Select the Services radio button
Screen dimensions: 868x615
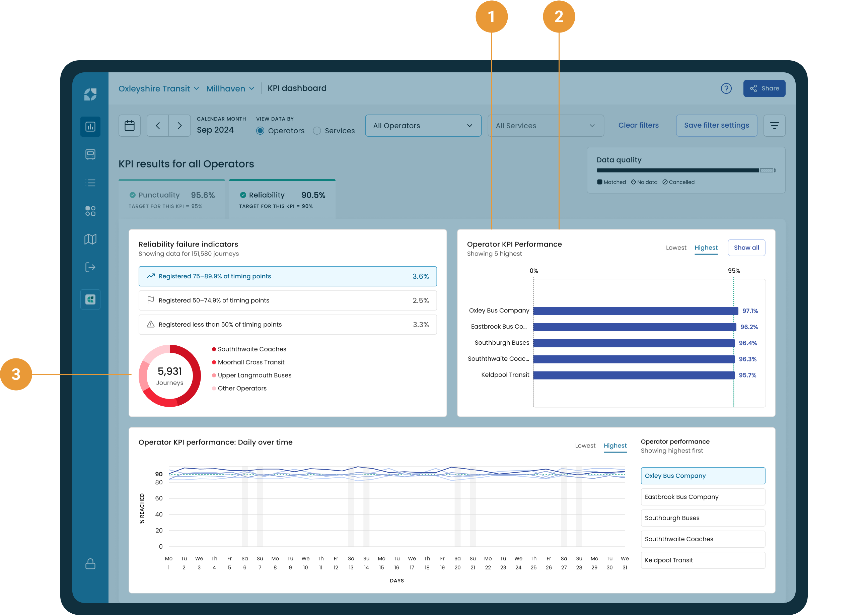(x=317, y=130)
